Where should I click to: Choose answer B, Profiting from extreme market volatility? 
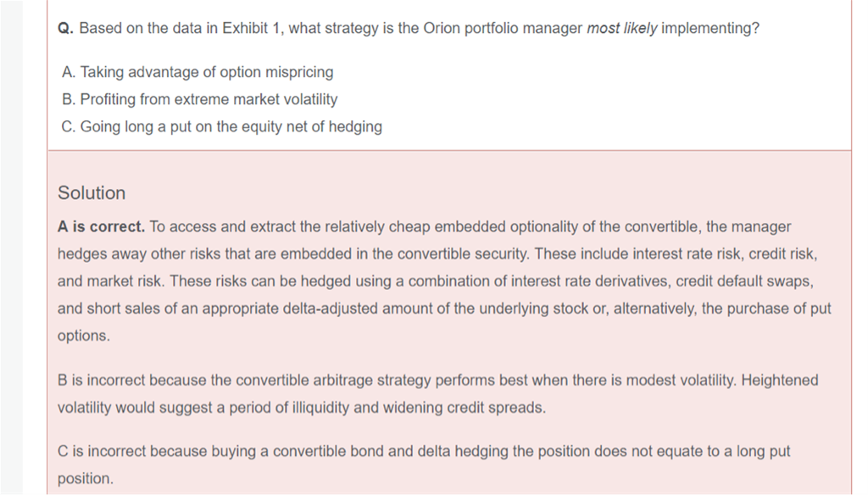[200, 99]
